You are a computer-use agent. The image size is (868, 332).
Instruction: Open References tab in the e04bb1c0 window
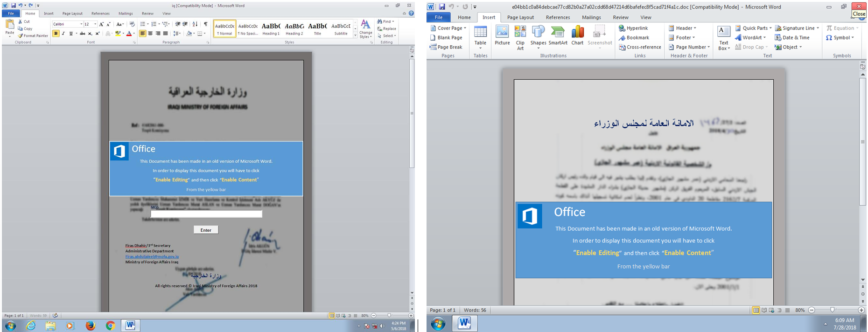[x=558, y=17]
